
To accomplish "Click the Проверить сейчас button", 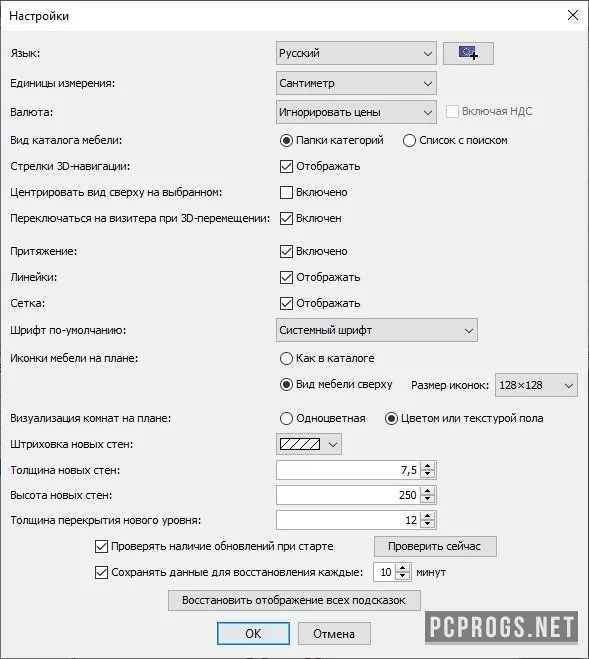I will coord(435,546).
